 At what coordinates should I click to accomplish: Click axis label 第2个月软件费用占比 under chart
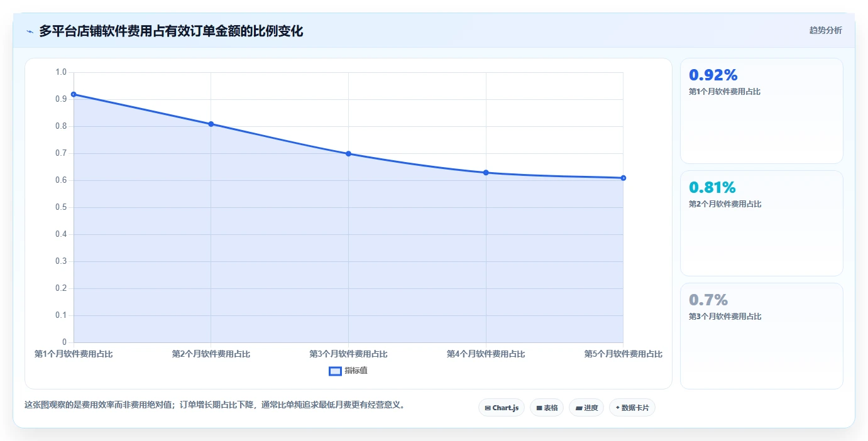(x=211, y=354)
